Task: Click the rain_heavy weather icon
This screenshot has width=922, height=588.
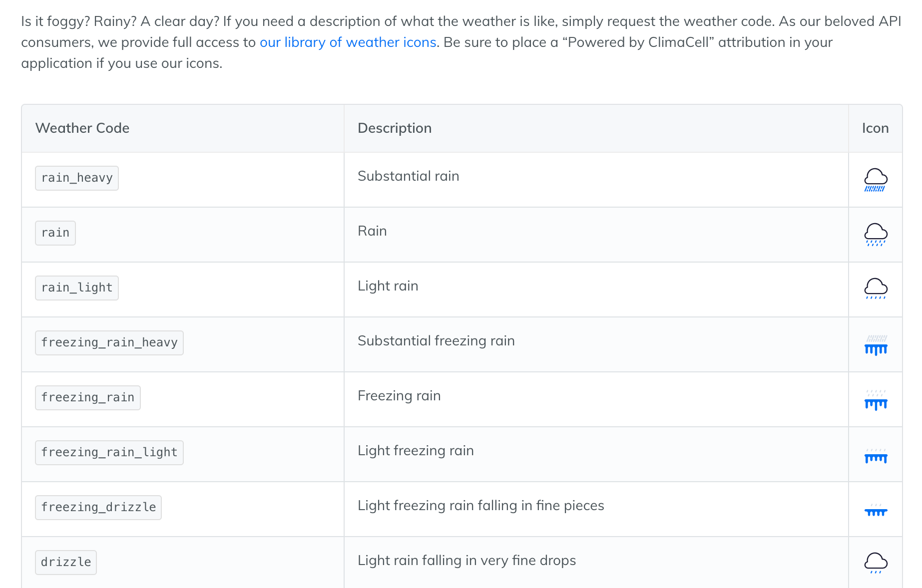Action: point(876,180)
